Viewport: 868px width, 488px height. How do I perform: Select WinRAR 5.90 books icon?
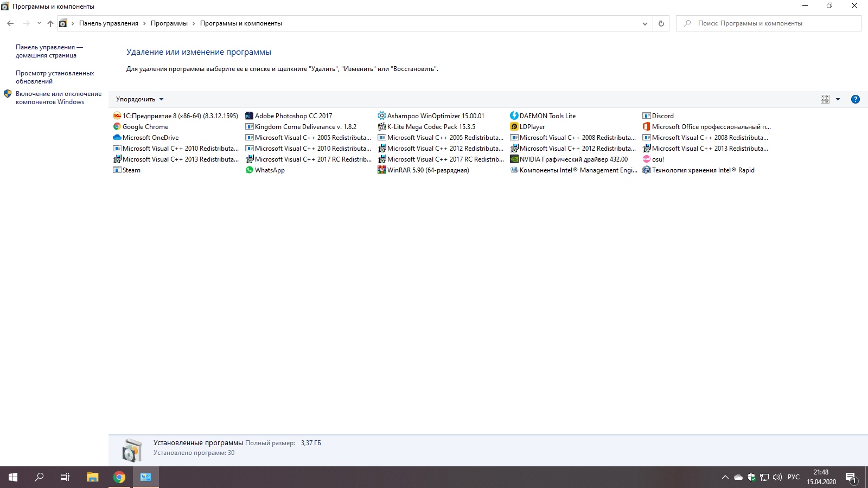381,170
